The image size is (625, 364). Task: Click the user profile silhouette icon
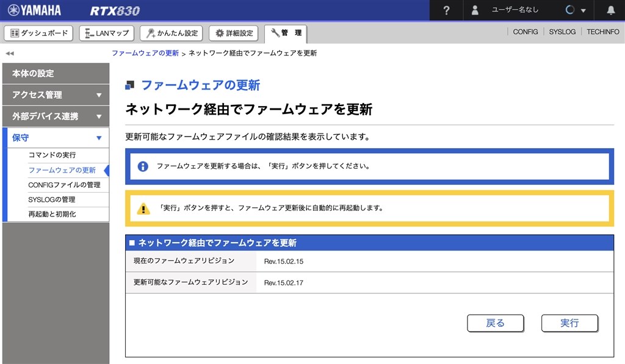click(x=475, y=10)
